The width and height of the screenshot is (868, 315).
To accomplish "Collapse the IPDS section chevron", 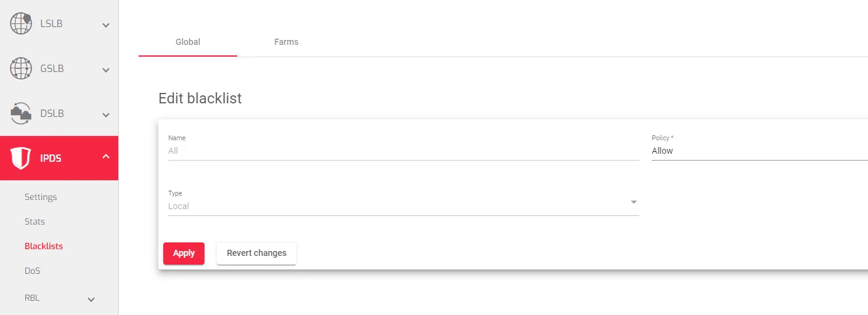I will point(106,157).
